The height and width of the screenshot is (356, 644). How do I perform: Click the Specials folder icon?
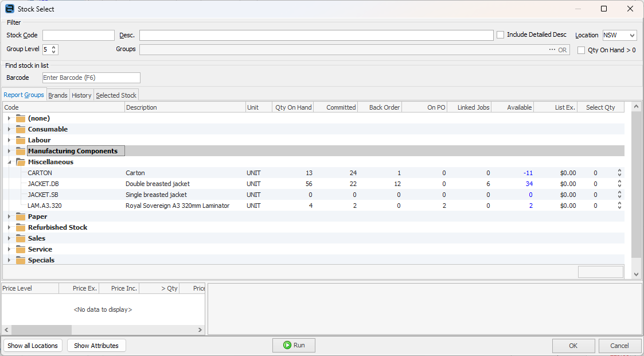coord(20,260)
